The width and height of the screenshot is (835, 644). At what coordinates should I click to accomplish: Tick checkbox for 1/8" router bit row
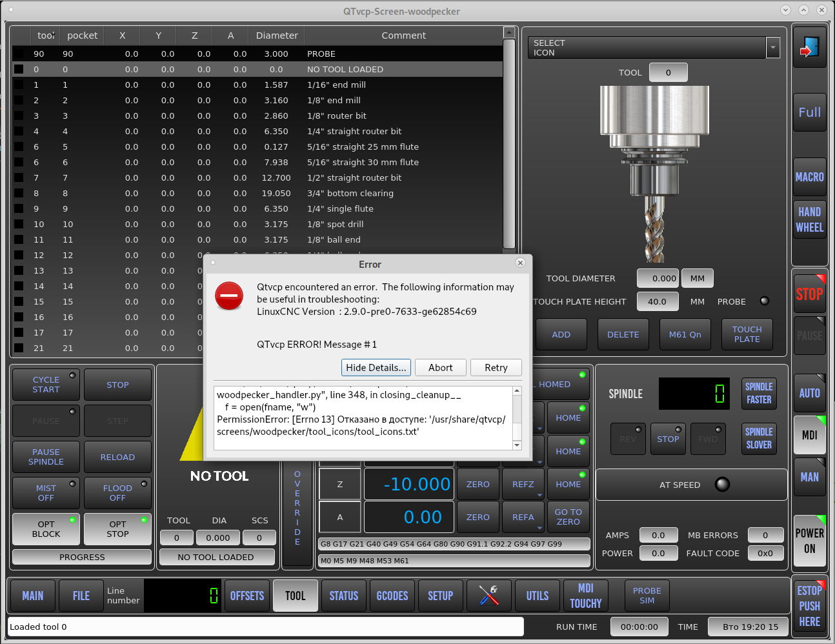click(x=19, y=116)
